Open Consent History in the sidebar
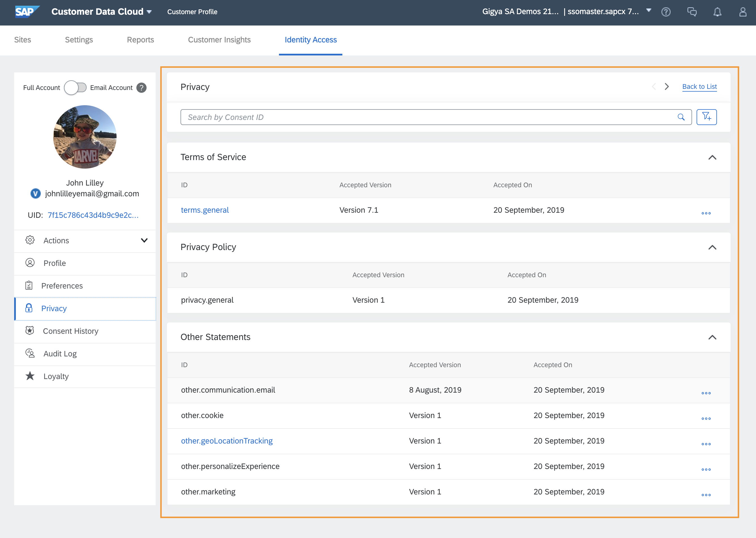The image size is (756, 538). (70, 331)
